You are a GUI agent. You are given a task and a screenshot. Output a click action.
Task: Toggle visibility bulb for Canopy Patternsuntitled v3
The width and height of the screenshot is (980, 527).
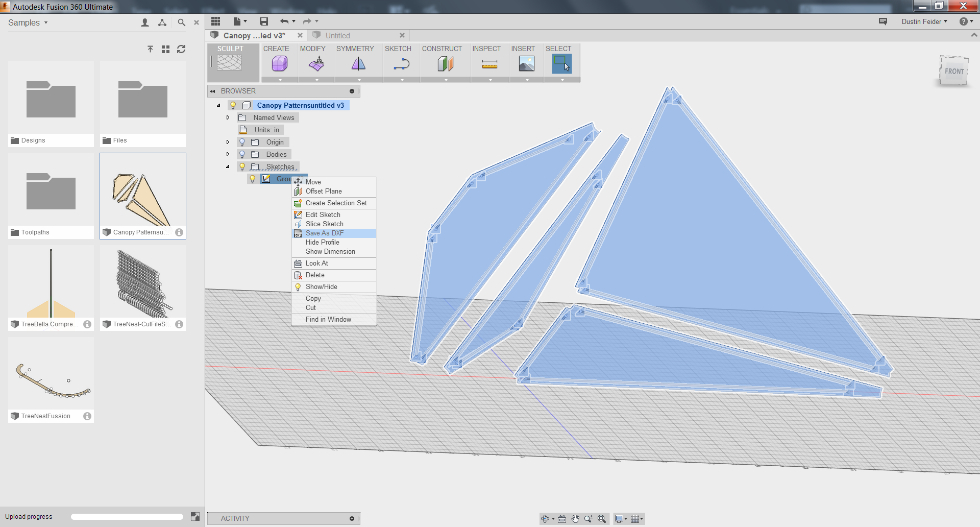pyautogui.click(x=233, y=105)
